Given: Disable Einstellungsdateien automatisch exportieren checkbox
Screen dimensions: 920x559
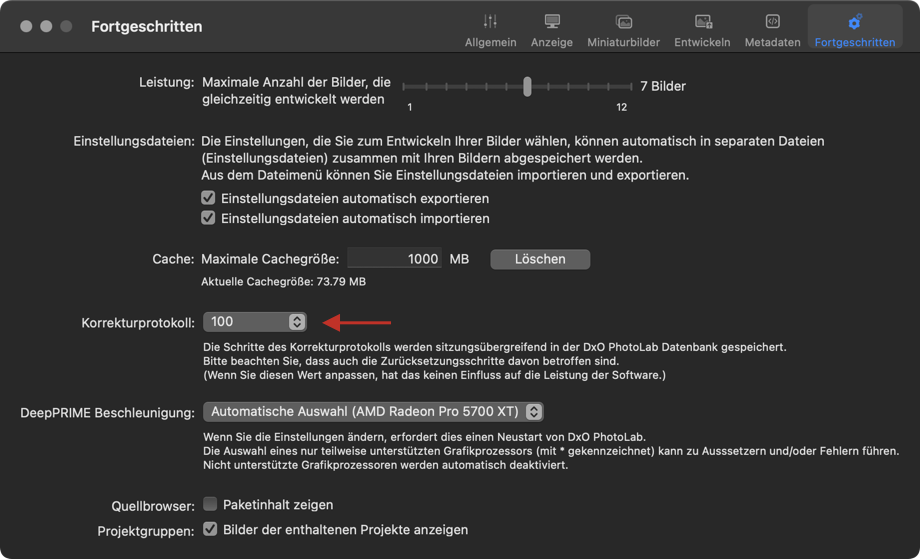Looking at the screenshot, I should (x=208, y=198).
